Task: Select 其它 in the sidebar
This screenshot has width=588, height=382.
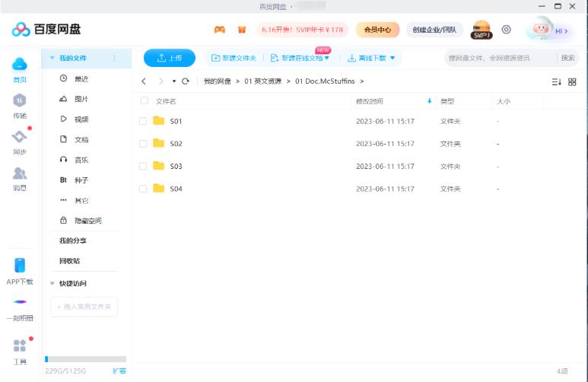Action: (81, 200)
